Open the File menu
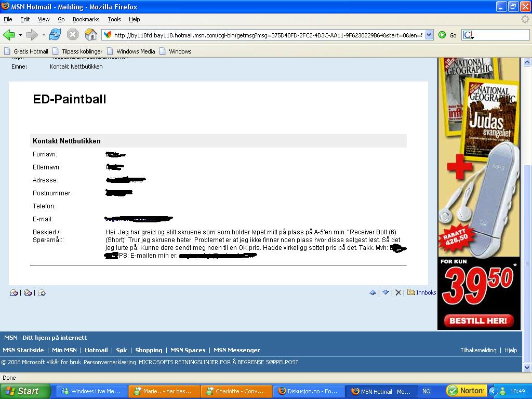Screen dimensions: 532x399 (8, 19)
